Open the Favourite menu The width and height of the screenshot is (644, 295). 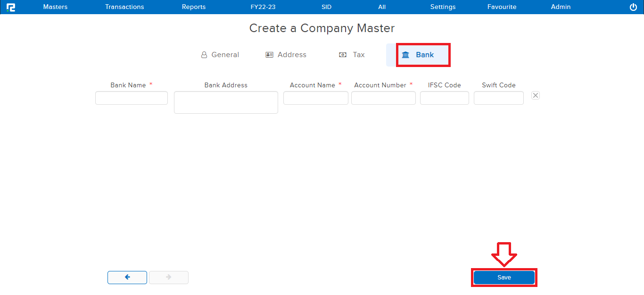pos(502,7)
